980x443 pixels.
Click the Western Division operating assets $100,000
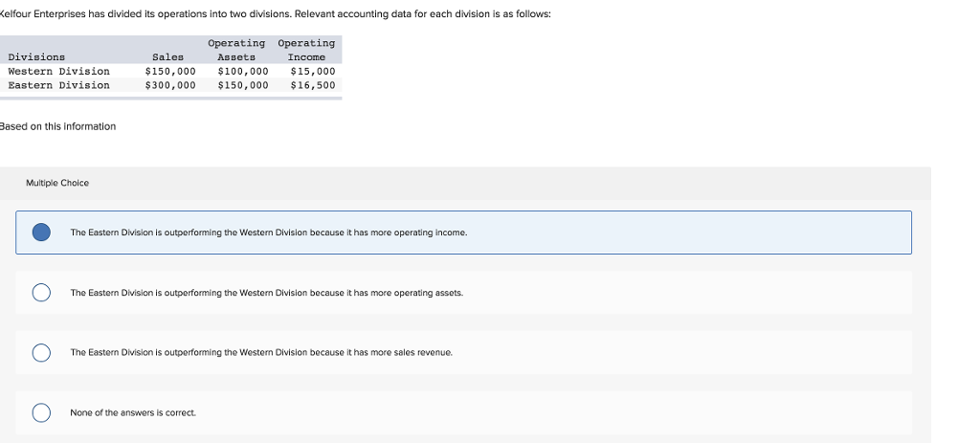tap(243, 71)
